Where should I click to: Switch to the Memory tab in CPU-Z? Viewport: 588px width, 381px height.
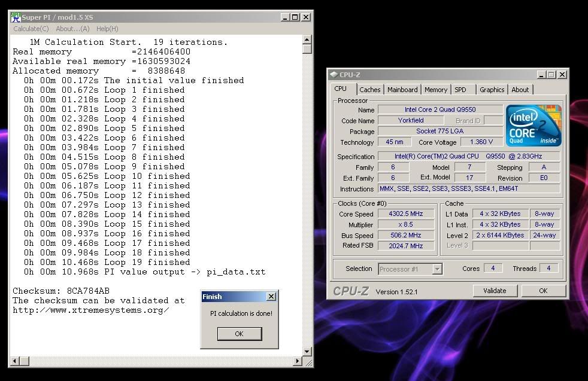pyautogui.click(x=436, y=90)
